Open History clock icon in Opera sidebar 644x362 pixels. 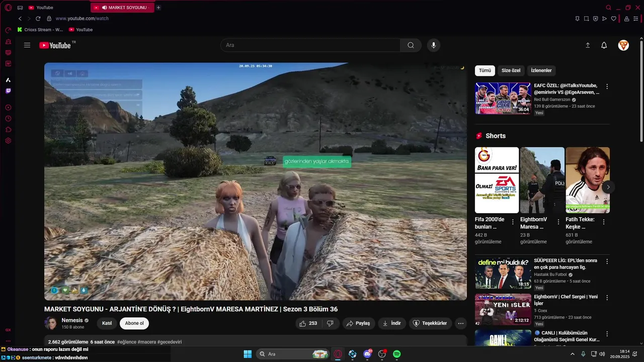click(x=8, y=119)
